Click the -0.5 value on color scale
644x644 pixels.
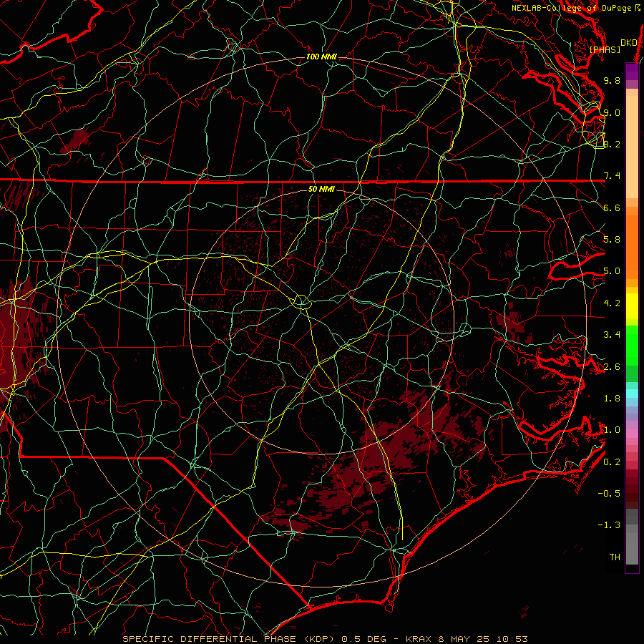click(x=609, y=494)
